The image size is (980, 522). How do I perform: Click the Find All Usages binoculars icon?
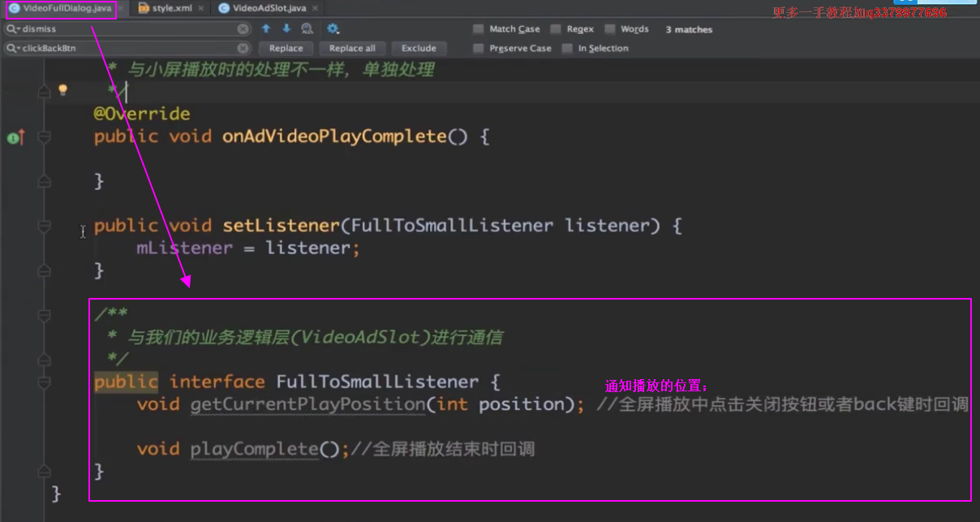(x=307, y=28)
